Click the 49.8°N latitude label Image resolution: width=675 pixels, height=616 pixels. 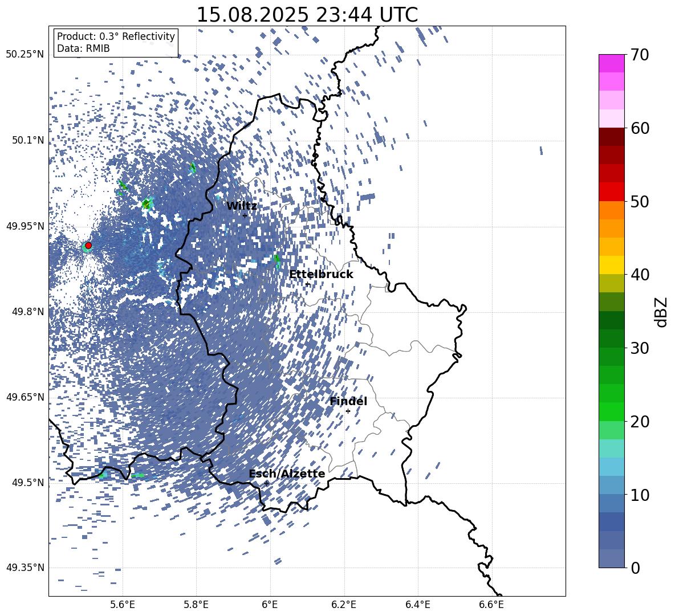pos(27,312)
